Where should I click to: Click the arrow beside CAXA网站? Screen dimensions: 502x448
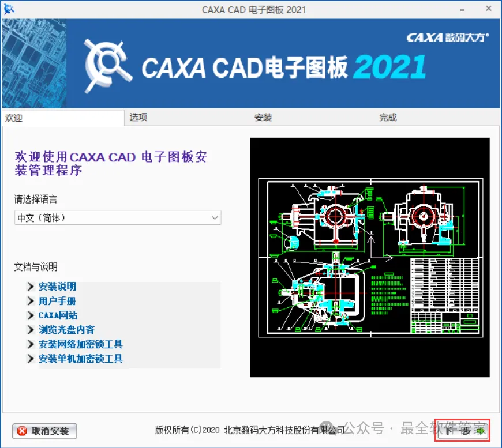pos(31,315)
